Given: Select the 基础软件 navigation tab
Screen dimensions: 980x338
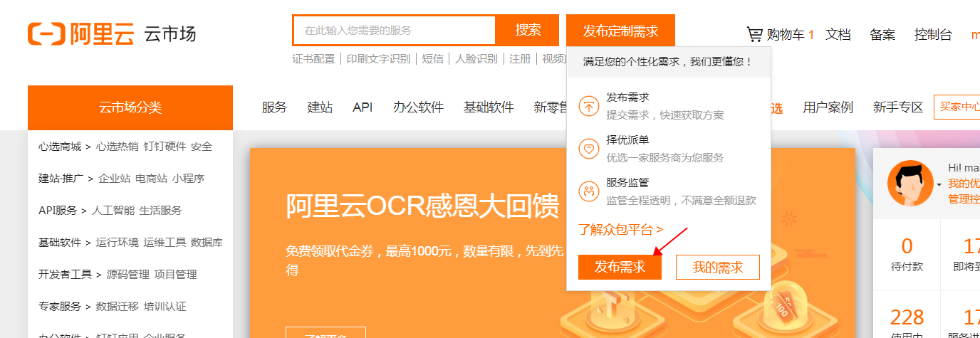Looking at the screenshot, I should pyautogui.click(x=489, y=107).
